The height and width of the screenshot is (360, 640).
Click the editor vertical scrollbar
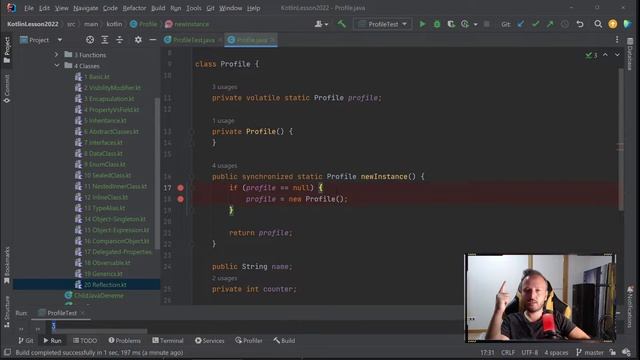tap(621, 139)
